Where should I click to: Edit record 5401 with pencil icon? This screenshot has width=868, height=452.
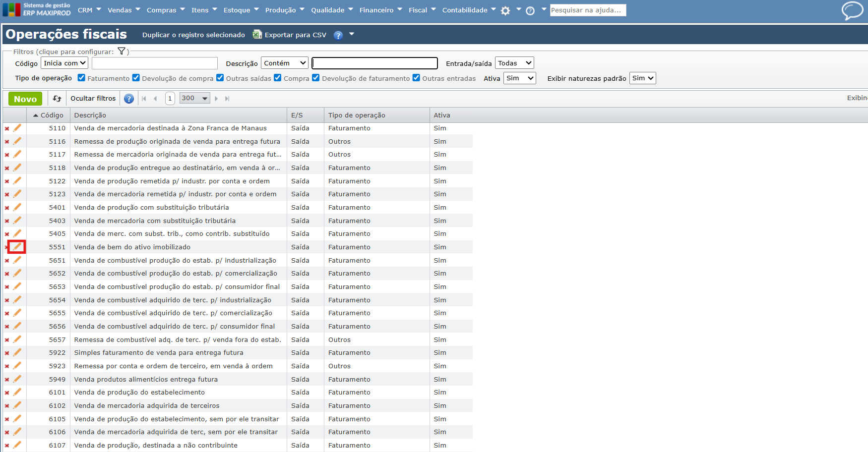[17, 207]
